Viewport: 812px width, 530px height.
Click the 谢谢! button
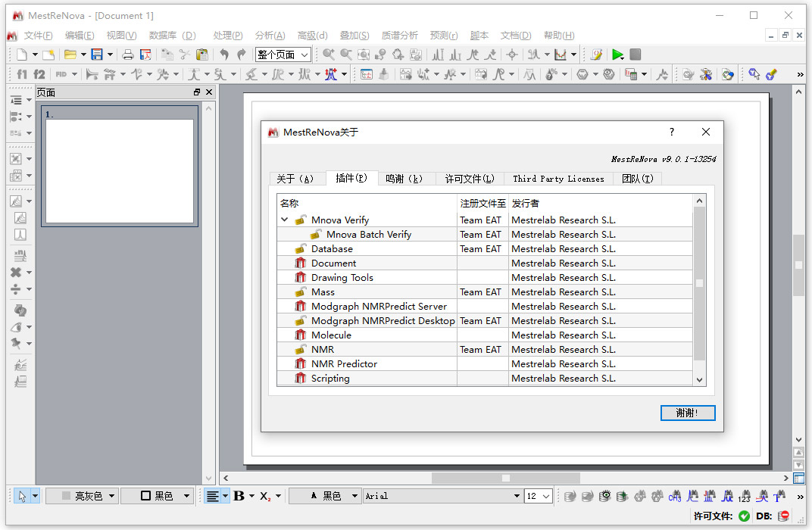pos(688,413)
